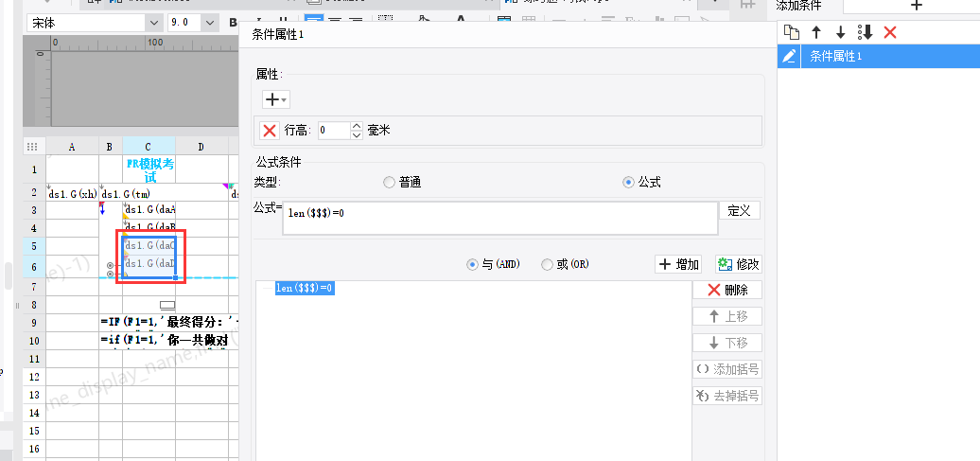The width and height of the screenshot is (980, 461).
Task: Click column header C
Action: point(149,147)
